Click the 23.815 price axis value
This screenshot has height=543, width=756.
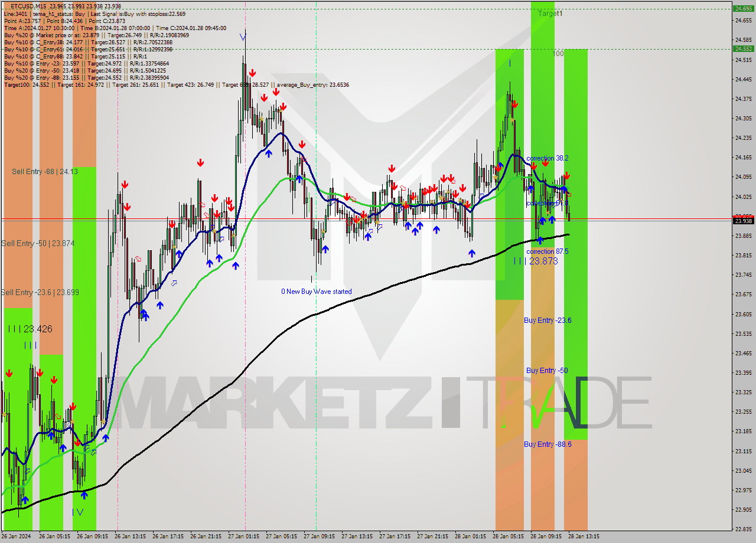[x=743, y=255]
